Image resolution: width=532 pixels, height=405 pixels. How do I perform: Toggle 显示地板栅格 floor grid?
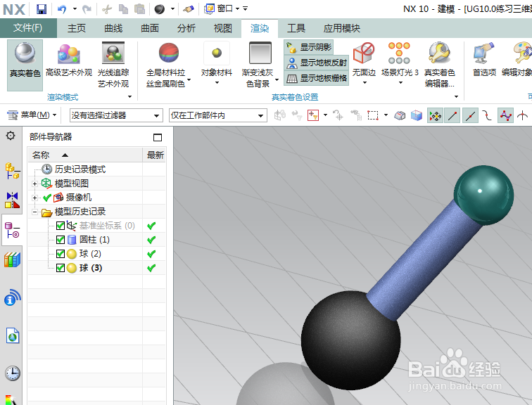(x=317, y=78)
